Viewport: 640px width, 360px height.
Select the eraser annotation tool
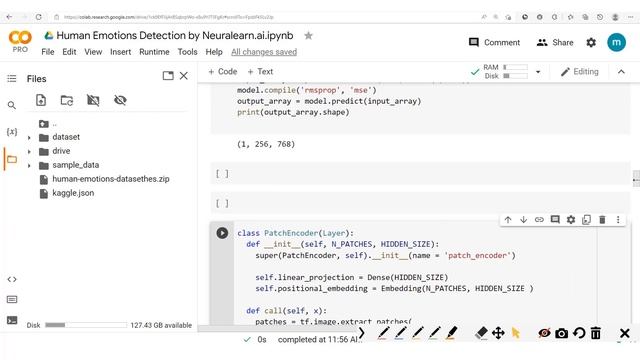click(x=481, y=333)
